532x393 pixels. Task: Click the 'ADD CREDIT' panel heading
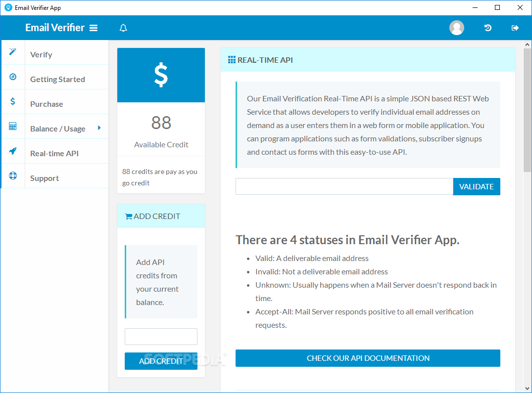157,217
